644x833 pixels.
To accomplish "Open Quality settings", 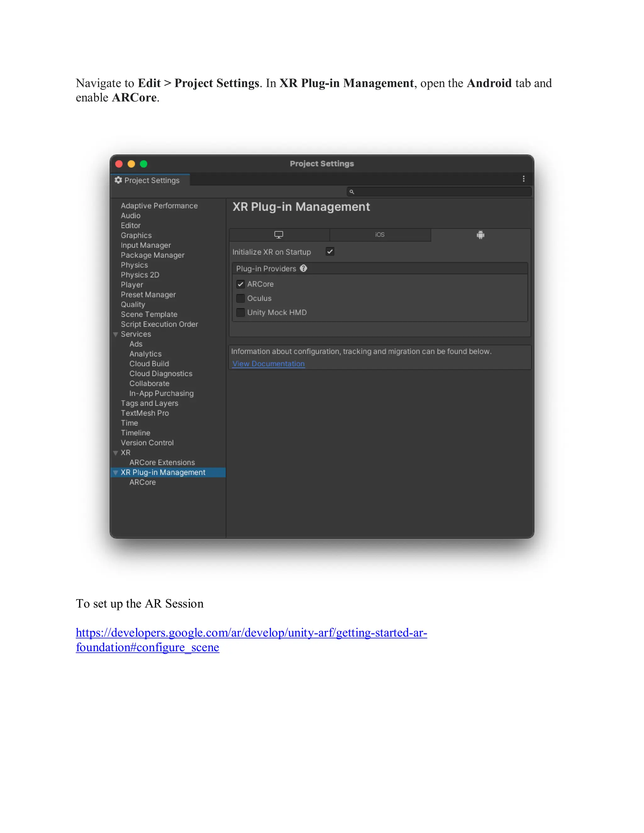I will click(133, 305).
